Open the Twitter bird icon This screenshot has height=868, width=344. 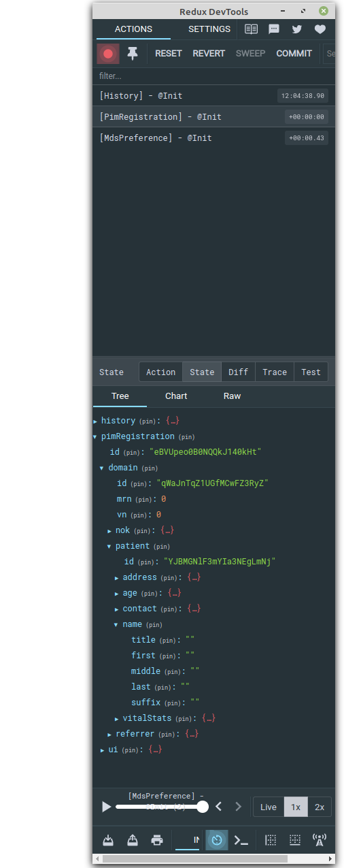coord(297,29)
